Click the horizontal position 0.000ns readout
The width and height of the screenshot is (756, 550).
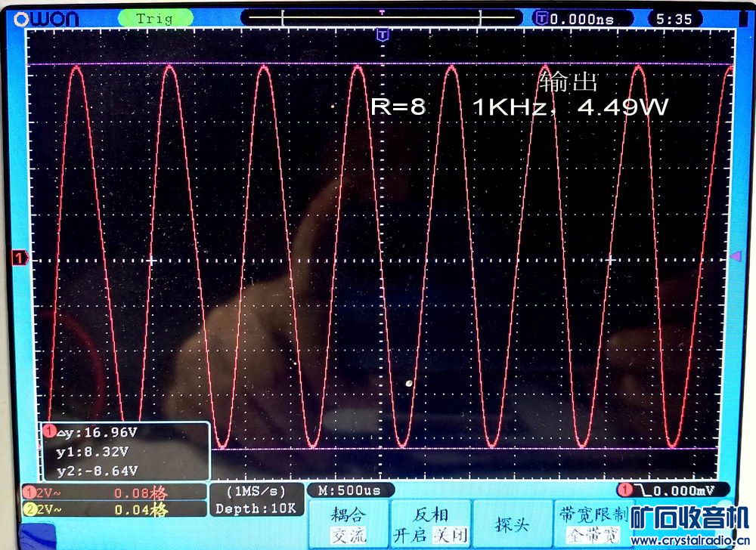(x=582, y=19)
